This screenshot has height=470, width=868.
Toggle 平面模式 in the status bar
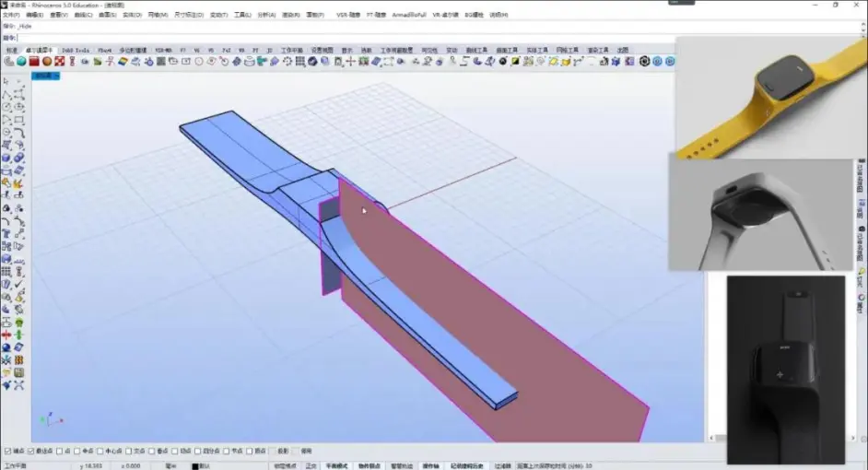336,466
